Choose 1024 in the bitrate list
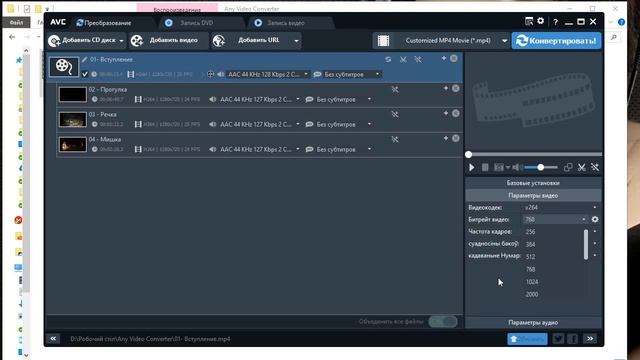This screenshot has height=360, width=640. pos(532,282)
